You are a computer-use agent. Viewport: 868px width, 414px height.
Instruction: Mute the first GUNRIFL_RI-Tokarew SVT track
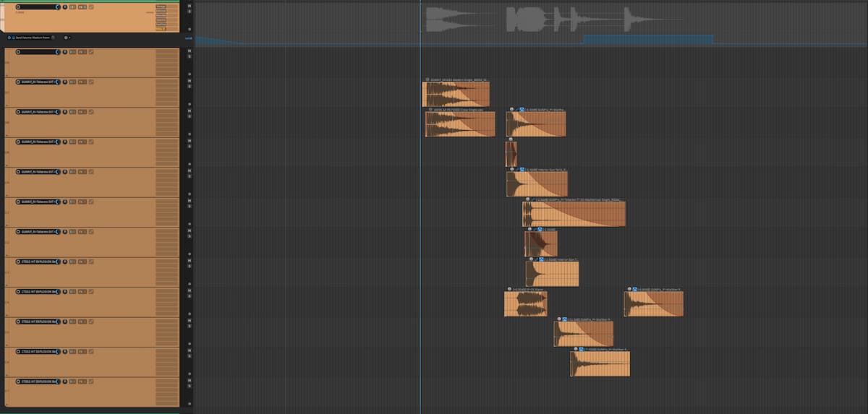click(x=190, y=79)
